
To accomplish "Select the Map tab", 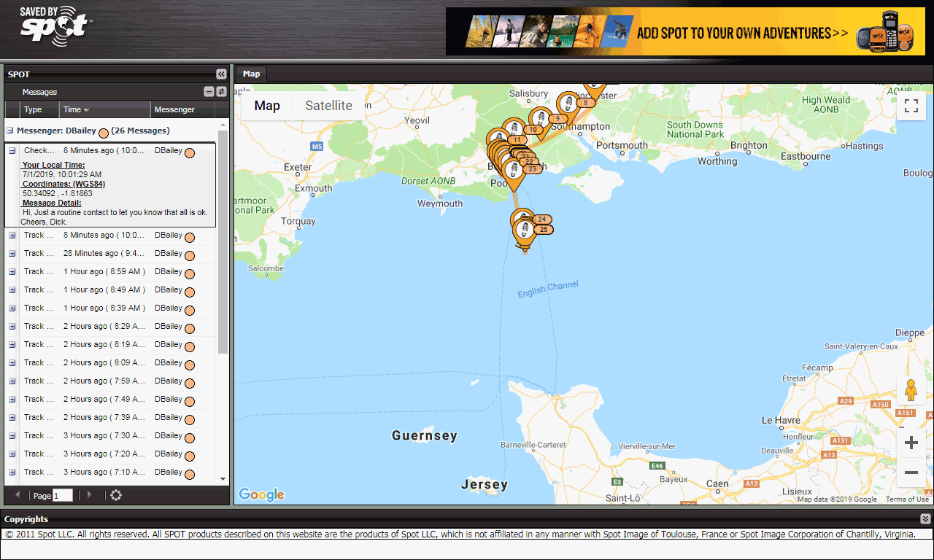I will [x=251, y=74].
